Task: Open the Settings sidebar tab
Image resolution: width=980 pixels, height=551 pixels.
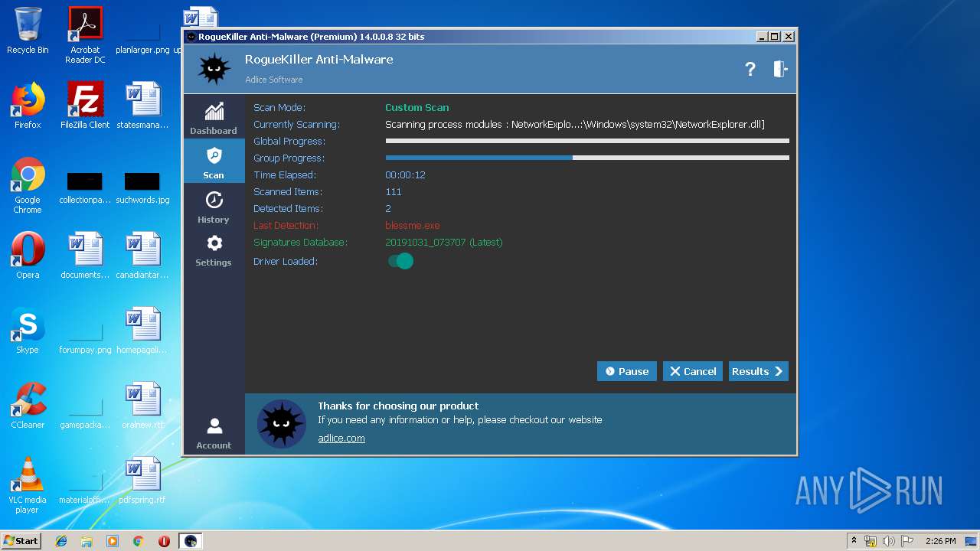Action: coord(214,250)
